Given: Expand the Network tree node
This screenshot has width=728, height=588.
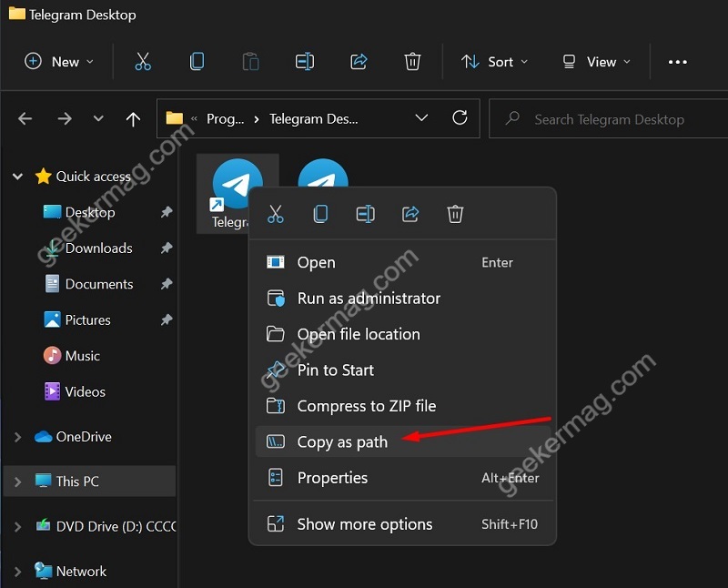Looking at the screenshot, I should point(17,572).
